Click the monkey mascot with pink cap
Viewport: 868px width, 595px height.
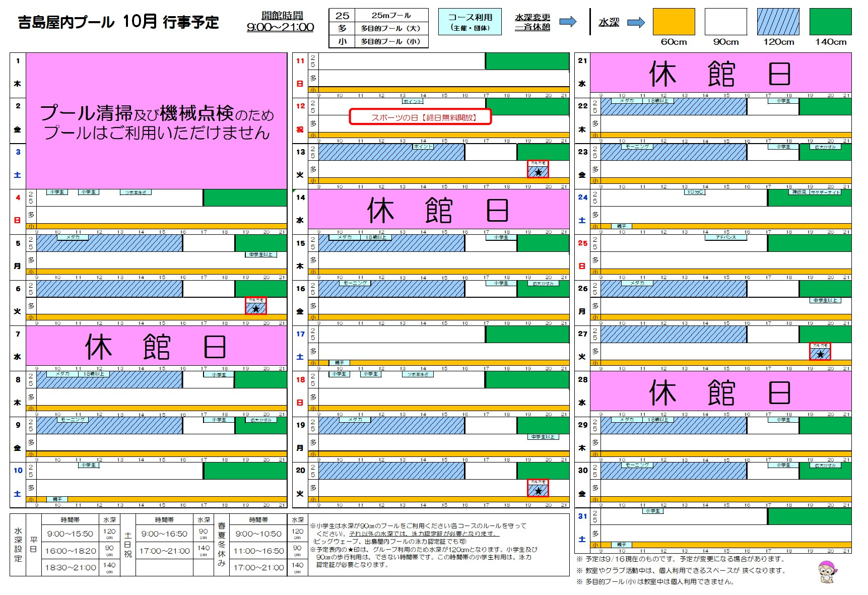(x=826, y=572)
